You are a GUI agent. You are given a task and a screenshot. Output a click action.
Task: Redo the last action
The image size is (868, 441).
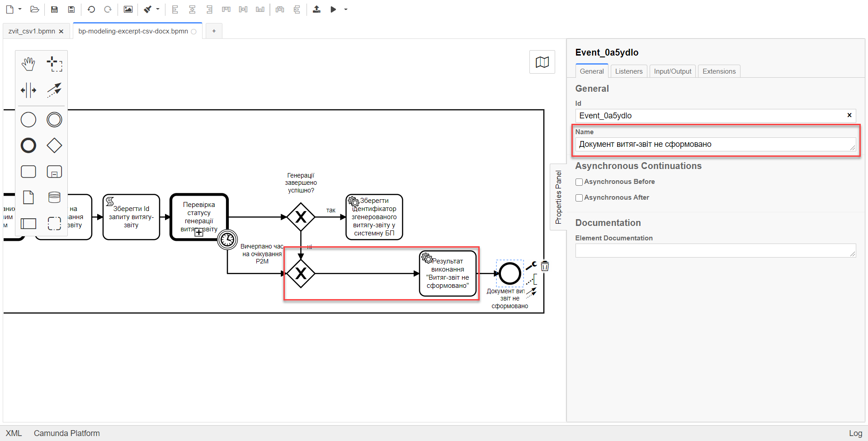[x=108, y=9]
